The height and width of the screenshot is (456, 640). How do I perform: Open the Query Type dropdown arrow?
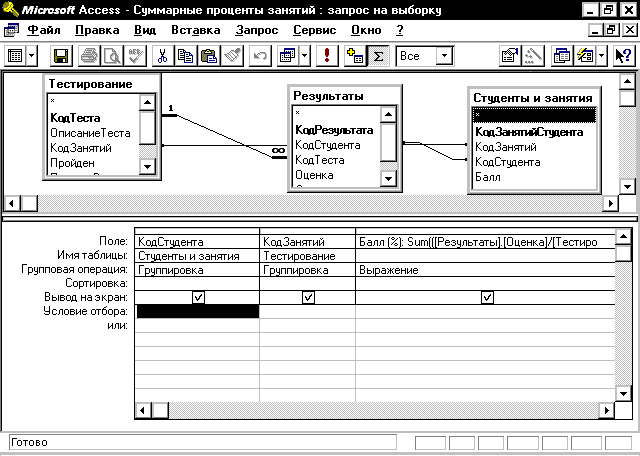coord(304,56)
